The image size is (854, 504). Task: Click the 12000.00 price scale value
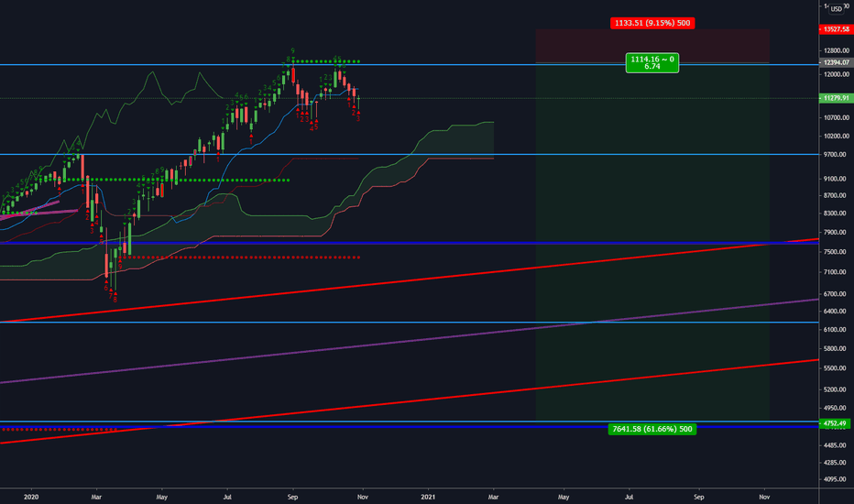click(x=836, y=74)
